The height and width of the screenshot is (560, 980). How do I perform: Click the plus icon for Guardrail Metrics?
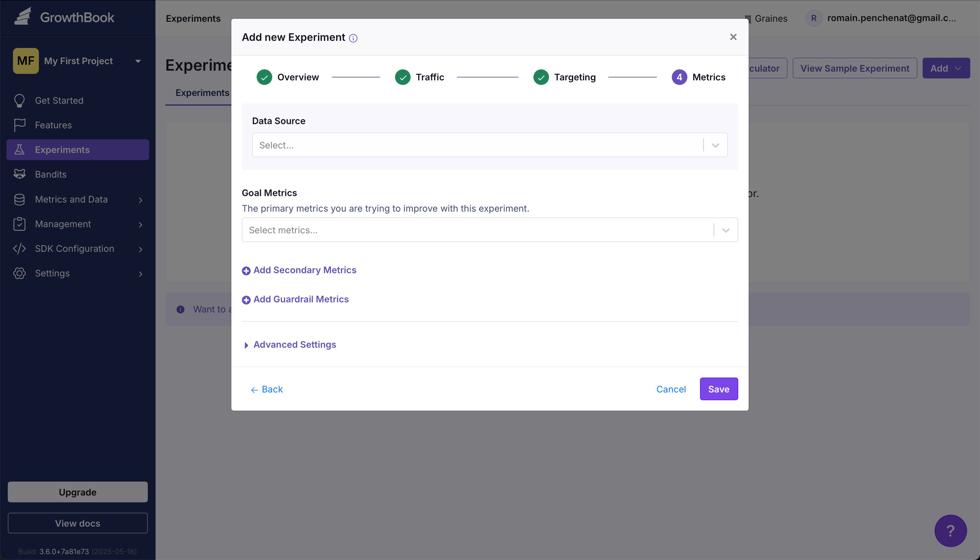[x=246, y=300]
